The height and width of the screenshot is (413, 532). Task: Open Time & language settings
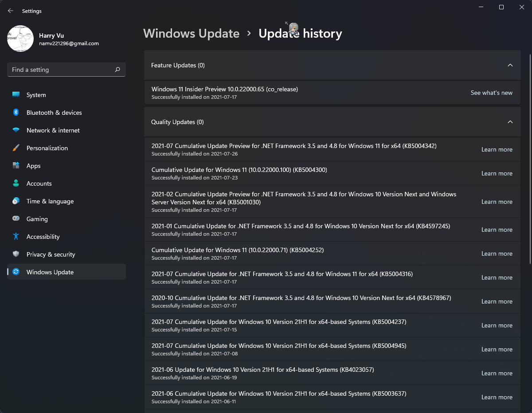(66, 201)
